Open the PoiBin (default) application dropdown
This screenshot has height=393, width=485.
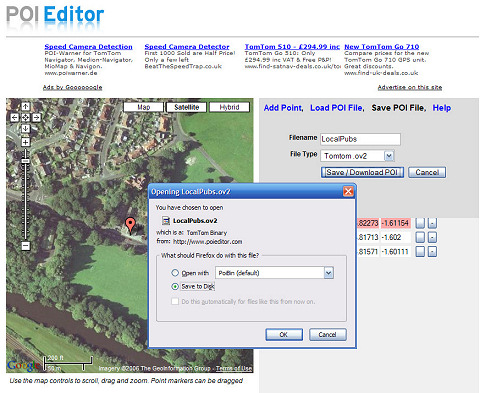click(328, 273)
